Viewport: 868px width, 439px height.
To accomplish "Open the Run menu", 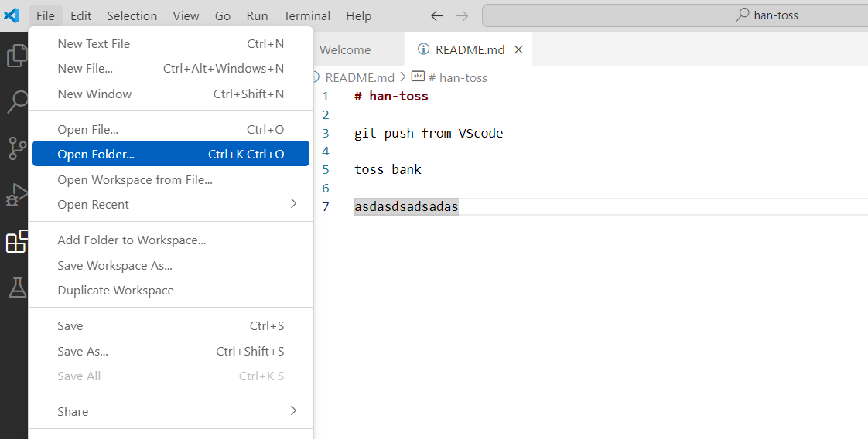I will 258,16.
